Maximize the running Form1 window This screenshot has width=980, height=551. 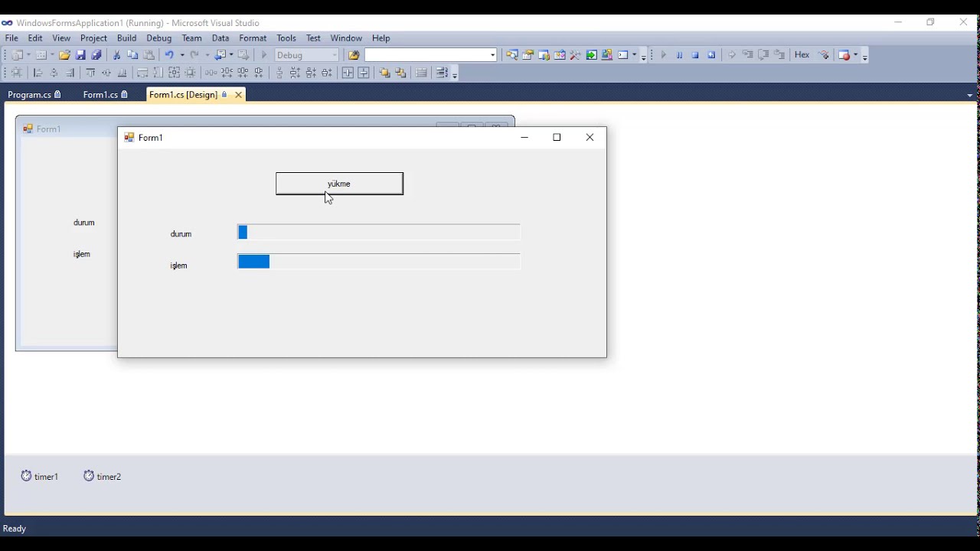(557, 138)
